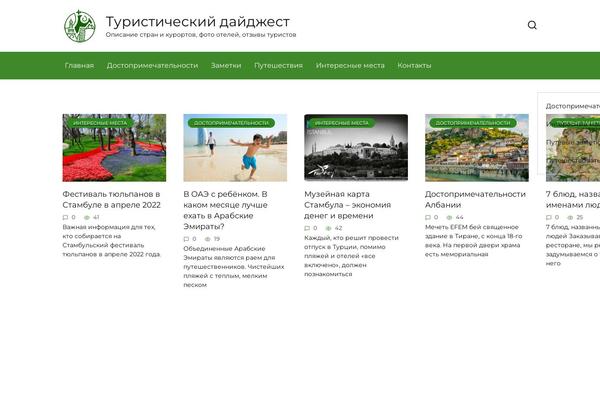Click the Туристический дайджест site title
Screen dimensions: 600x400
tap(197, 22)
